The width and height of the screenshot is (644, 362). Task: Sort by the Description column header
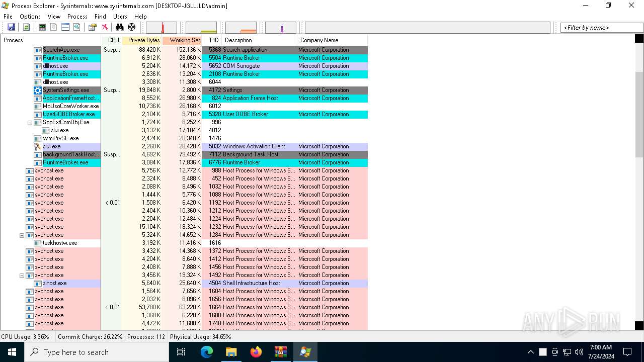pos(259,40)
